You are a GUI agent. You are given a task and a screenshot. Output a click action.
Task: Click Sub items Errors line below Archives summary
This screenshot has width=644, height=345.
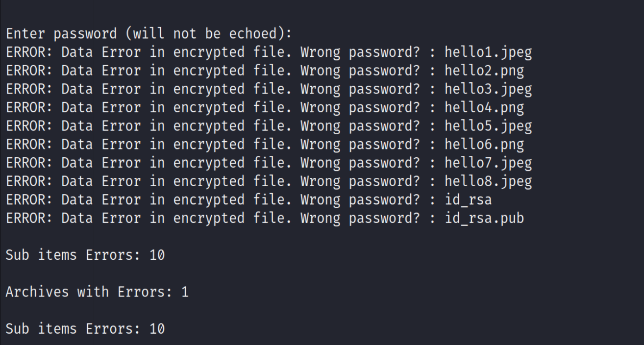[85, 329]
